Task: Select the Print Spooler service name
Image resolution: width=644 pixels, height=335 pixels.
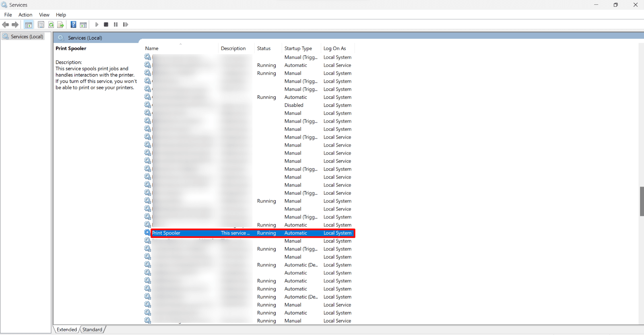Action: pyautogui.click(x=166, y=233)
